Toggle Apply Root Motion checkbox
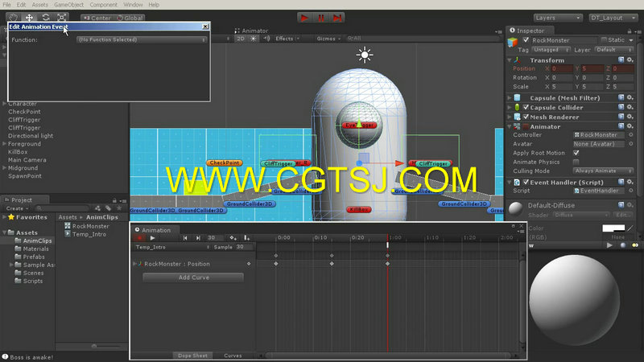644x362 pixels. 576,153
